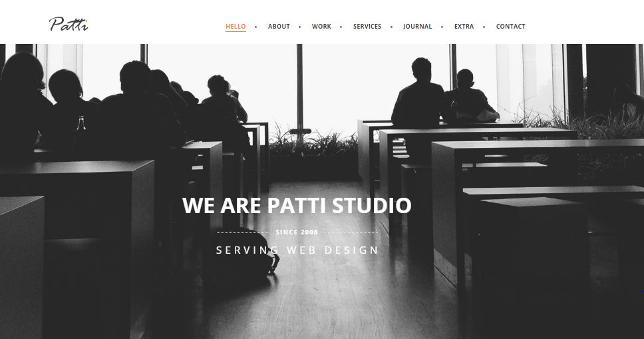
Task: Click the dot separator between HELLO and ABOUT
Action: 256,27
